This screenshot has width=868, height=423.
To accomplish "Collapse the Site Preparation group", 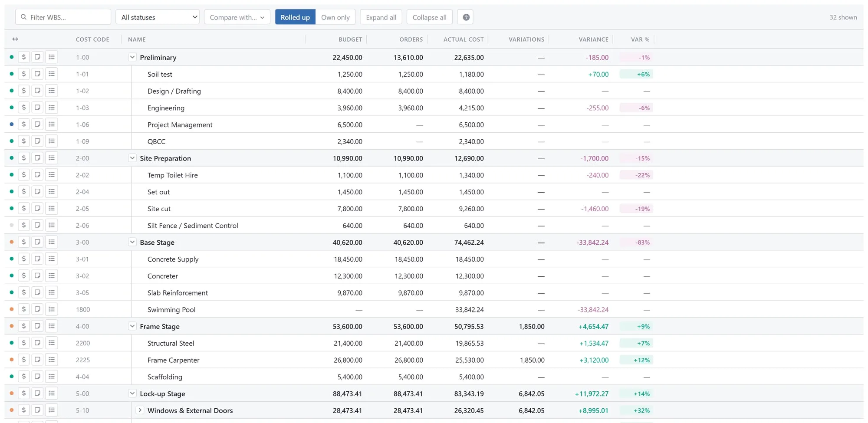I will 132,158.
